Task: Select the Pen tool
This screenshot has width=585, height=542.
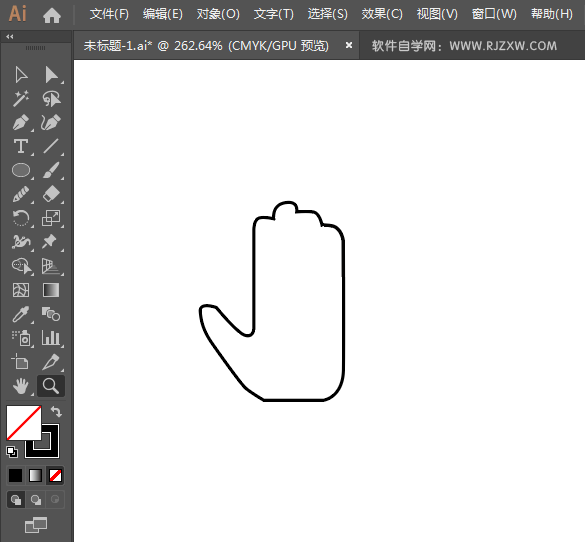Action: pos(21,123)
